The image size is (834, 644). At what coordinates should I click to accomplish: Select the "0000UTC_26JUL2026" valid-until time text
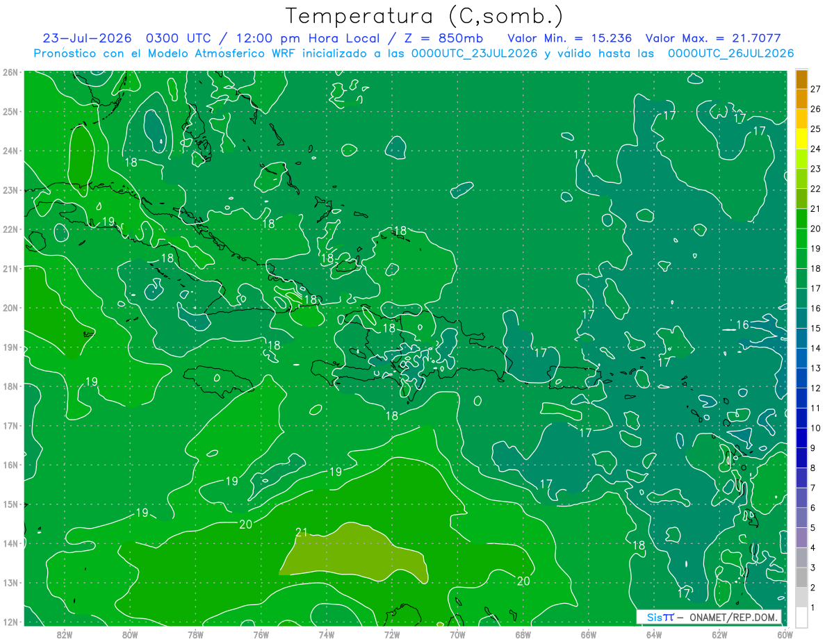[x=730, y=53]
